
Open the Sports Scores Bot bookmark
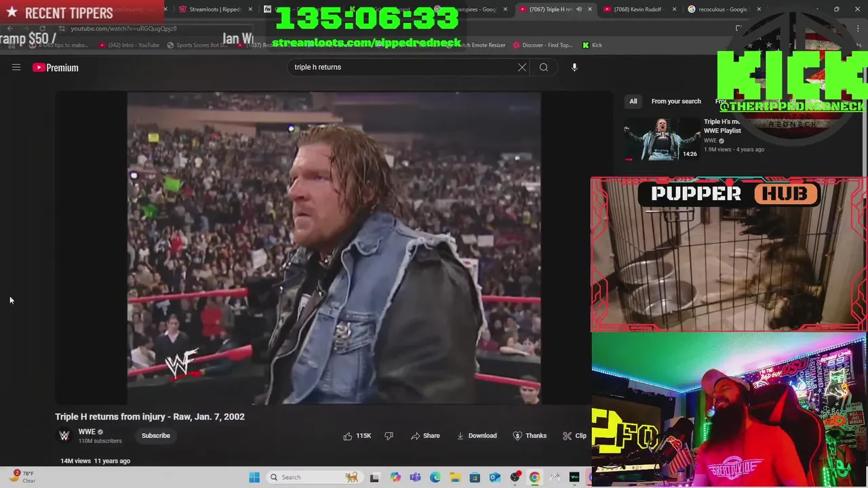(x=197, y=45)
